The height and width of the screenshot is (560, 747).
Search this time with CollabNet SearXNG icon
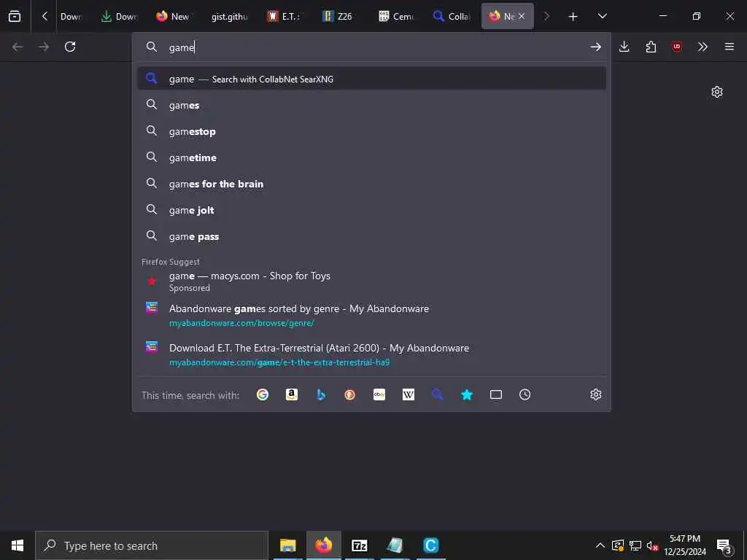pyautogui.click(x=438, y=394)
